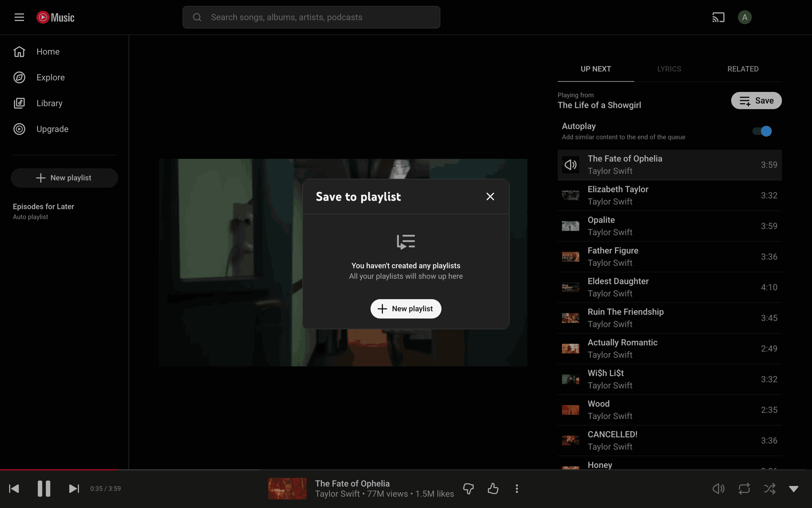The height and width of the screenshot is (508, 812).
Task: Seek using the red progress bar
Action: [x=406, y=469]
